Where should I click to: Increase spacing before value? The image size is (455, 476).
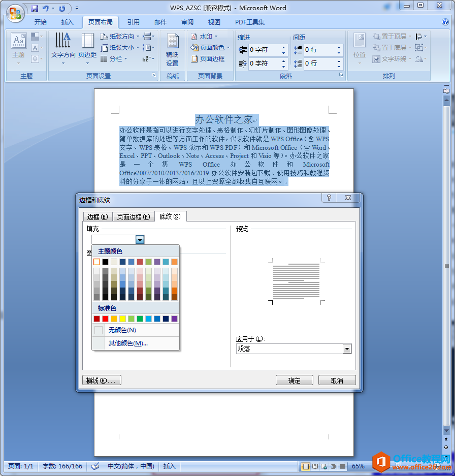(x=339, y=47)
